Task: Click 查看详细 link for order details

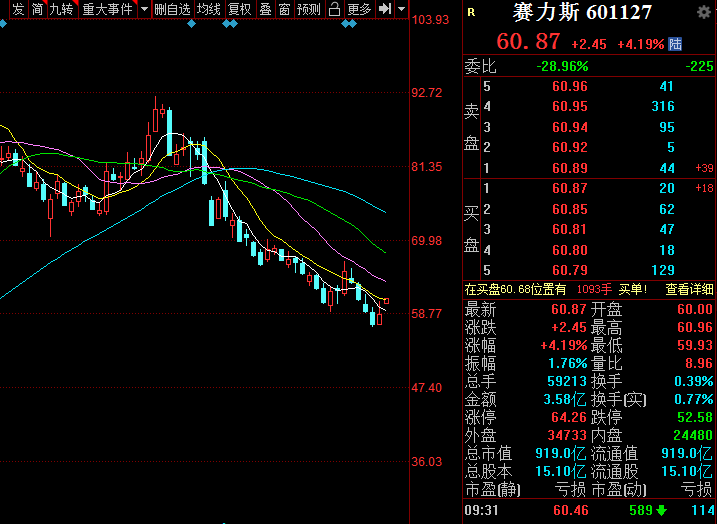Action: point(690,290)
